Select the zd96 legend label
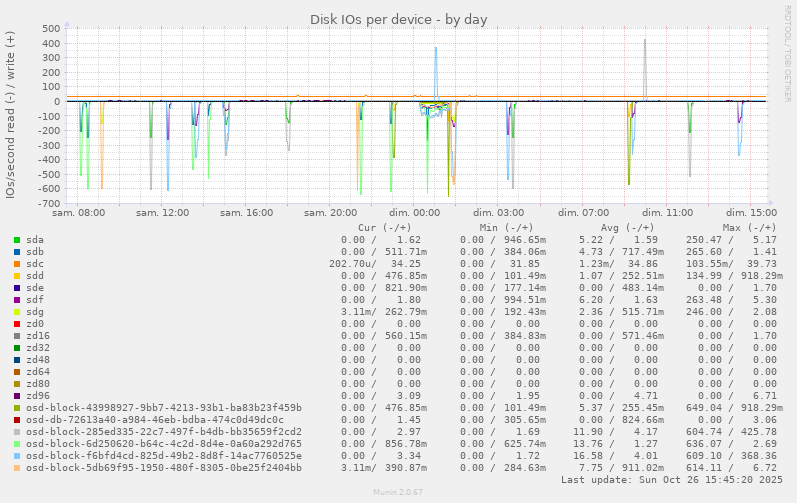This screenshot has width=797, height=503. coord(37,396)
